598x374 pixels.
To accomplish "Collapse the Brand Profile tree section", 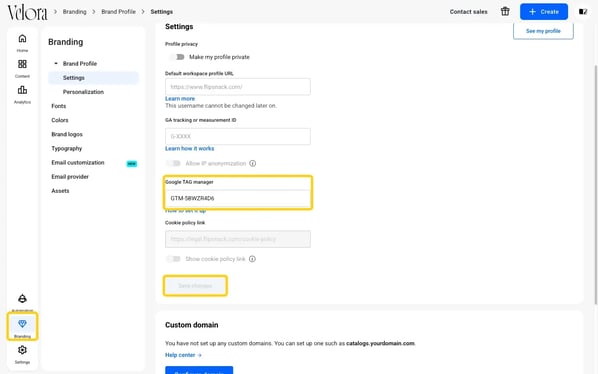I will [x=56, y=63].
